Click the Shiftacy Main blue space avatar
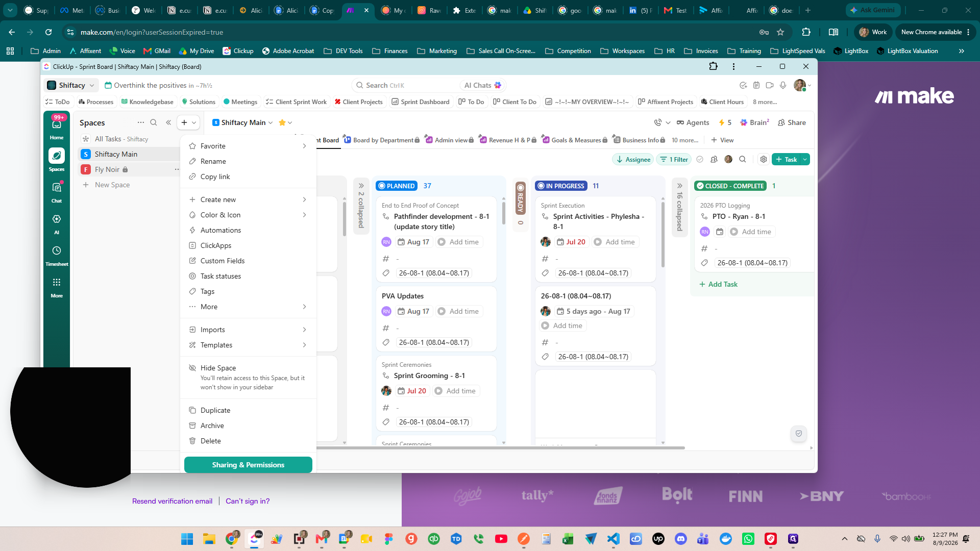980x551 pixels. 86,154
